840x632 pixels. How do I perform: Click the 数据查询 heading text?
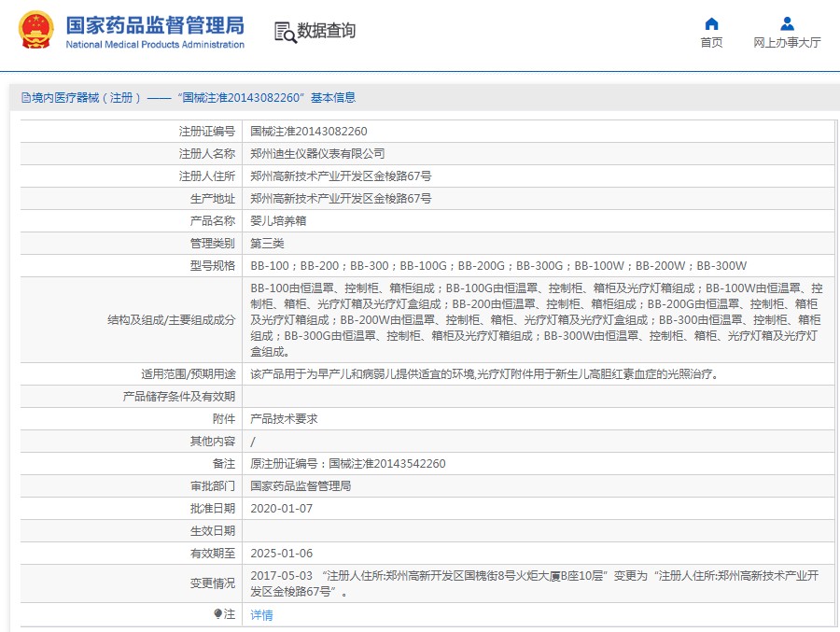point(327,31)
